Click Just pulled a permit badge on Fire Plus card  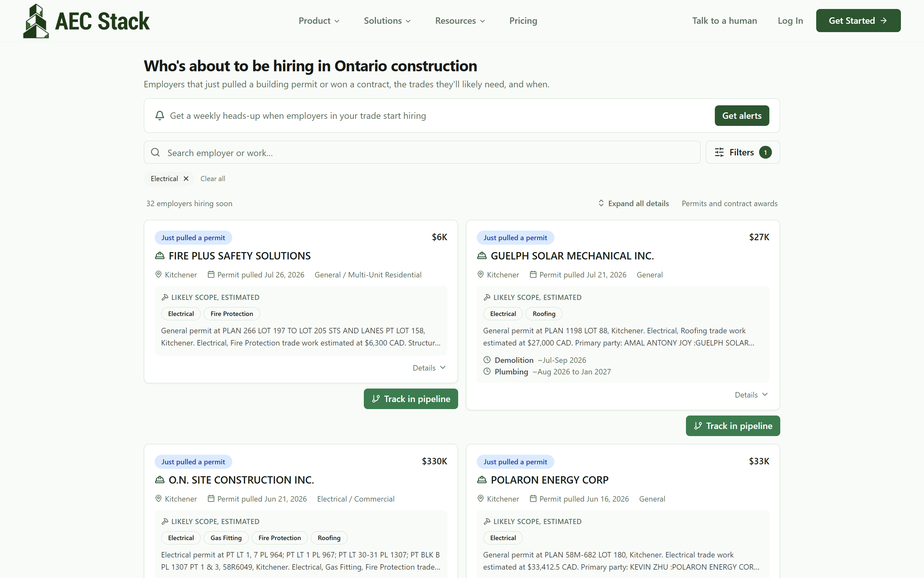click(193, 237)
